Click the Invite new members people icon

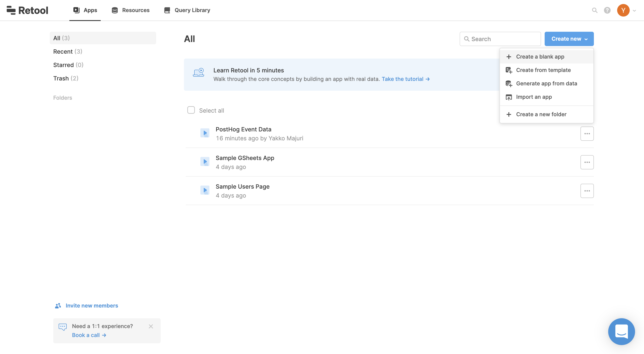(58, 306)
